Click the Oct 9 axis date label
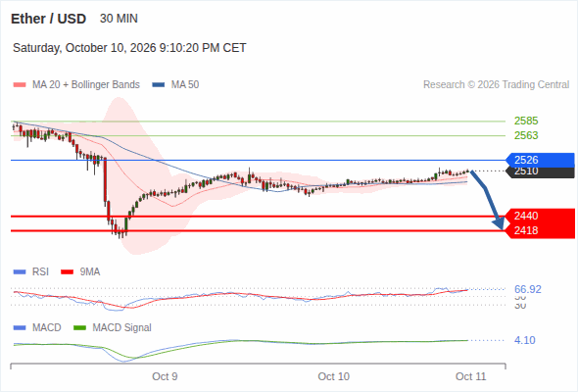The width and height of the screenshot is (578, 392). pos(165,376)
